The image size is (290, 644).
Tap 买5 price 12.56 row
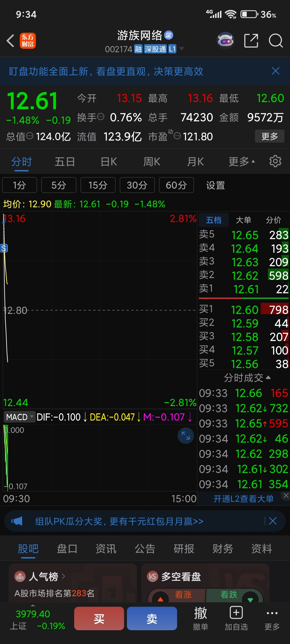pos(244,364)
